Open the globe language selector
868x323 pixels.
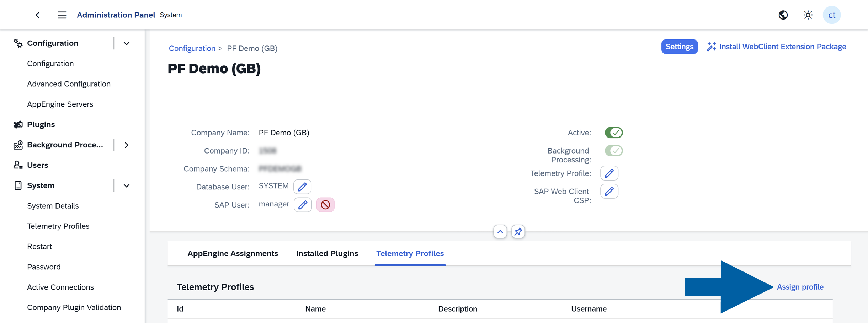[x=783, y=15]
